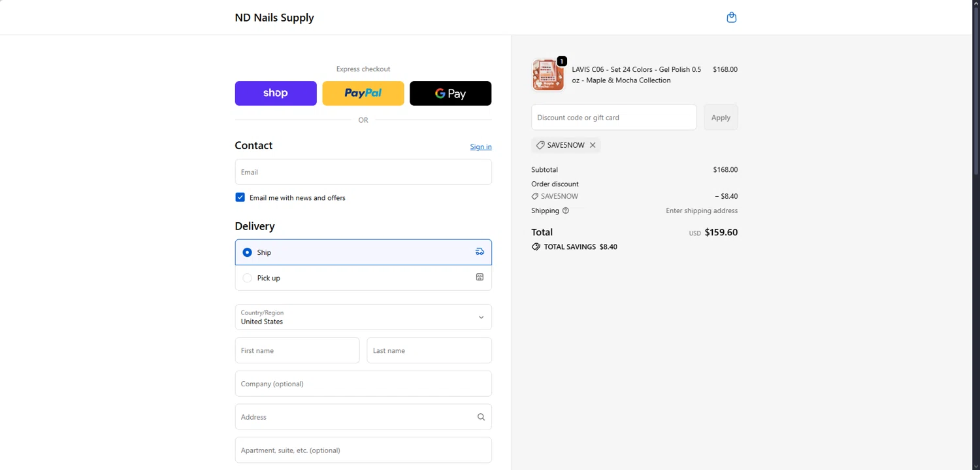Click the Apply discount button
980x470 pixels.
721,118
